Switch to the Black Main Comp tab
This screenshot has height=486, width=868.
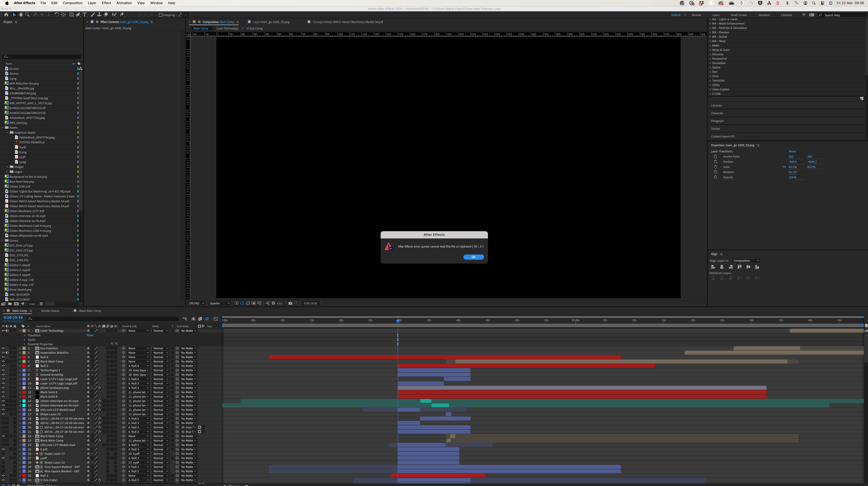pos(90,311)
